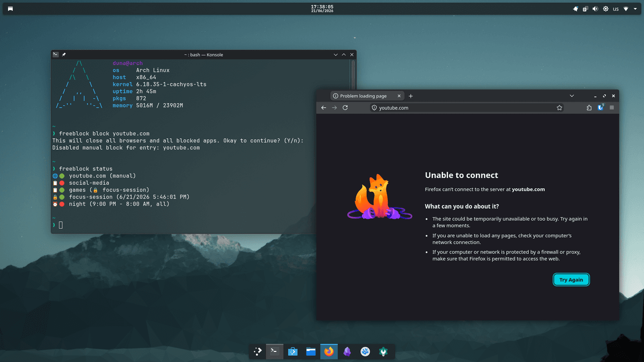The width and height of the screenshot is (644, 362).
Task: Open Dolphin file manager from dock
Action: click(x=311, y=352)
